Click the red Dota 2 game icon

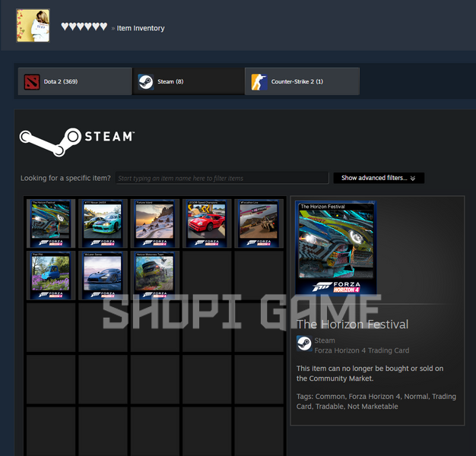tap(32, 82)
